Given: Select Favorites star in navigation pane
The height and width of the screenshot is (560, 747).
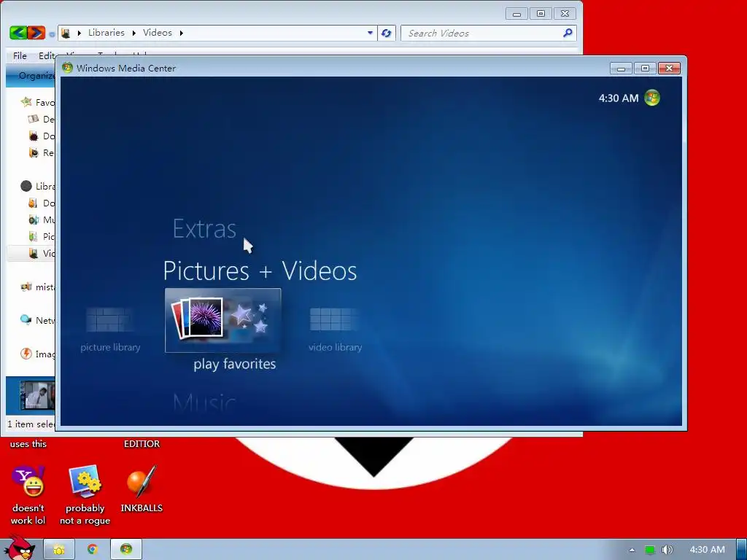Looking at the screenshot, I should (x=26, y=102).
